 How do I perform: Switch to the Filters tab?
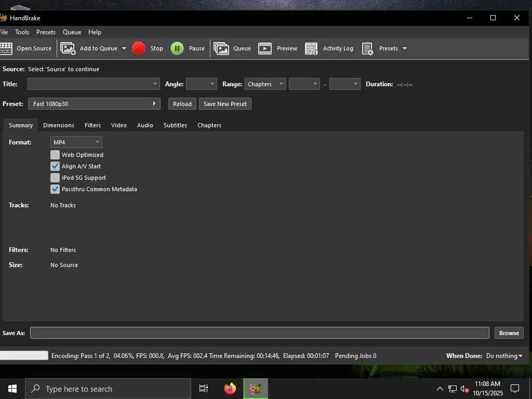click(92, 125)
